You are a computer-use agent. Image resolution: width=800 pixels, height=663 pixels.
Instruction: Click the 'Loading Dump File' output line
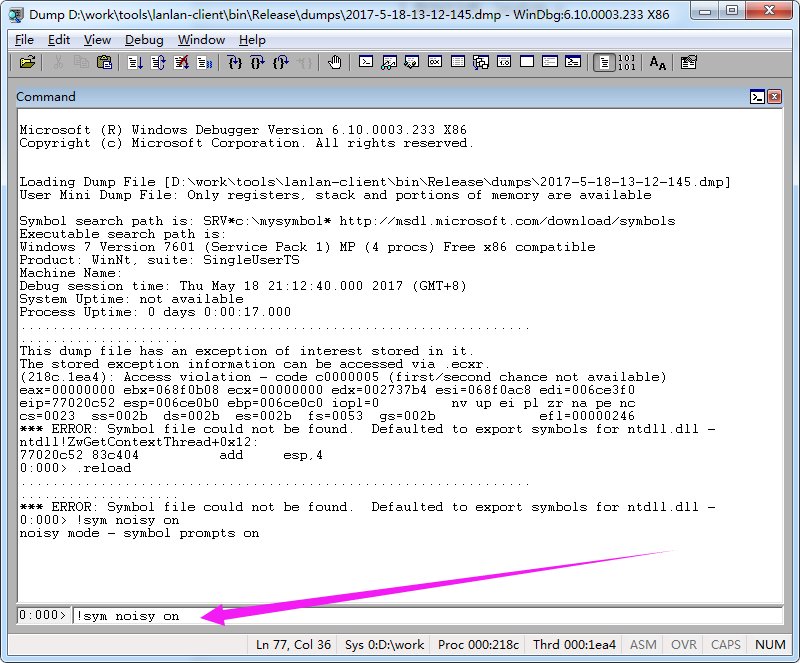tap(375, 182)
